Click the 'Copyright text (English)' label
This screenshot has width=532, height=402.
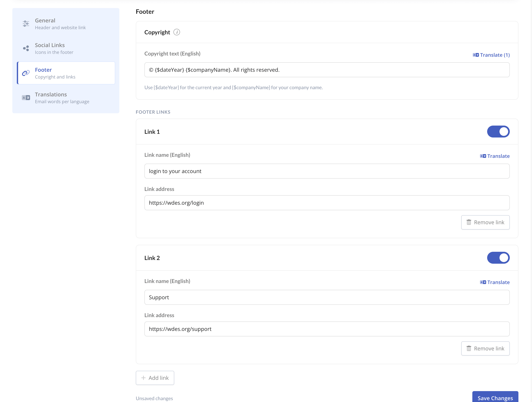(172, 54)
